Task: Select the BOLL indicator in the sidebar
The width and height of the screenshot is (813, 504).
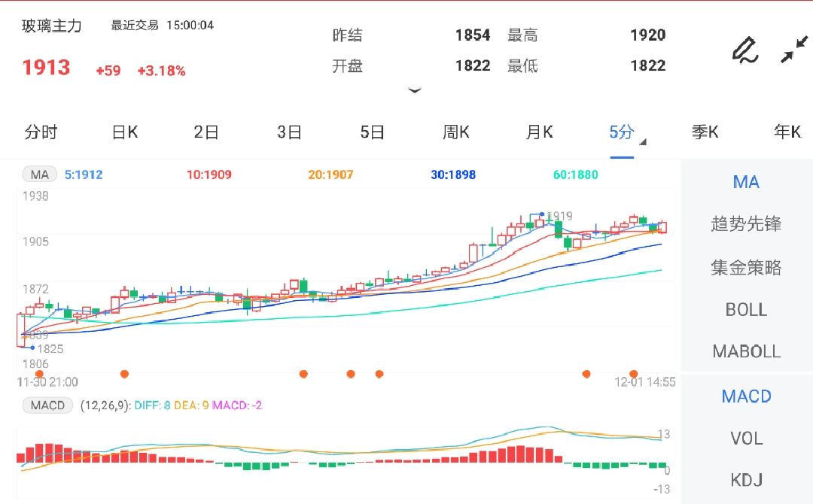Action: [x=746, y=310]
